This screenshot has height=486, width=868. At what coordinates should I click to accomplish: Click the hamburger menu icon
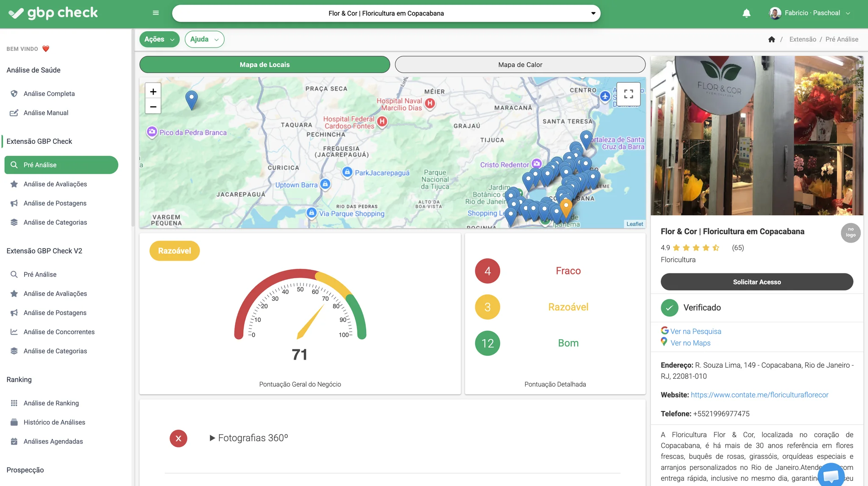pyautogui.click(x=156, y=13)
